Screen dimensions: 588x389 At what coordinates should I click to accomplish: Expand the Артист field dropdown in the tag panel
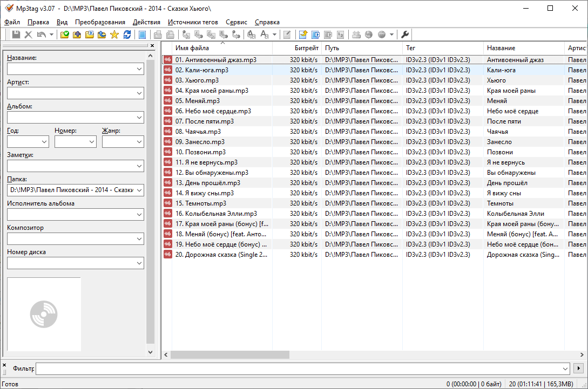click(x=139, y=93)
